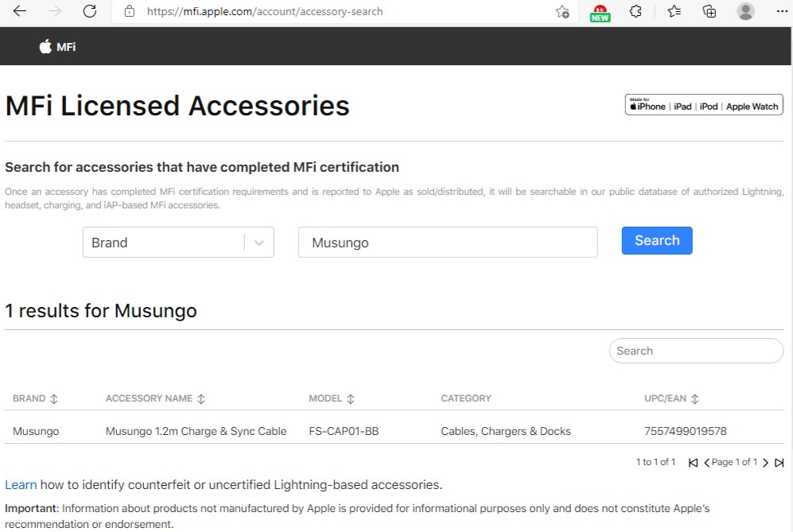Go to next results page
The width and height of the screenshot is (793, 532).
tap(766, 462)
